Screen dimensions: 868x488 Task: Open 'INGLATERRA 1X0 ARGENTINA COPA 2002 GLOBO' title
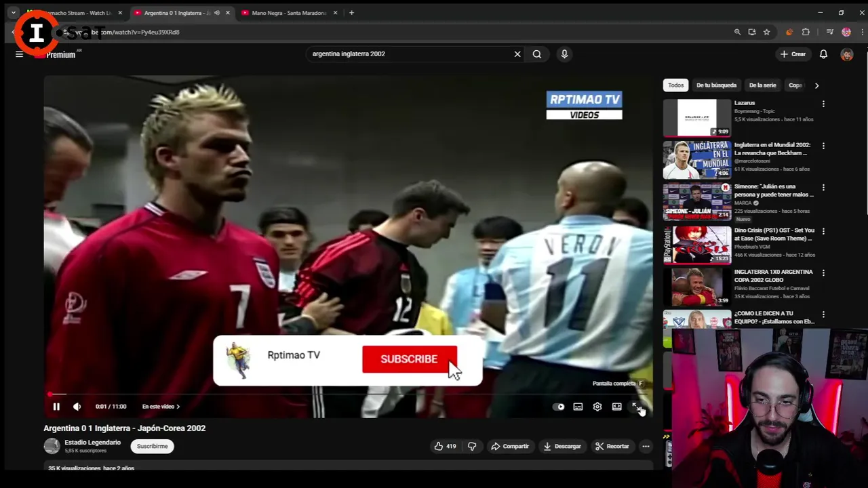pyautogui.click(x=773, y=276)
